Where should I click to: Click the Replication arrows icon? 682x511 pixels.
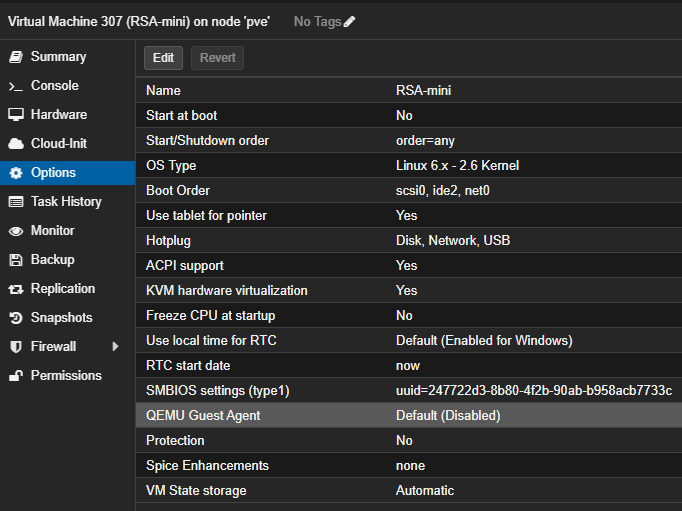click(x=15, y=289)
